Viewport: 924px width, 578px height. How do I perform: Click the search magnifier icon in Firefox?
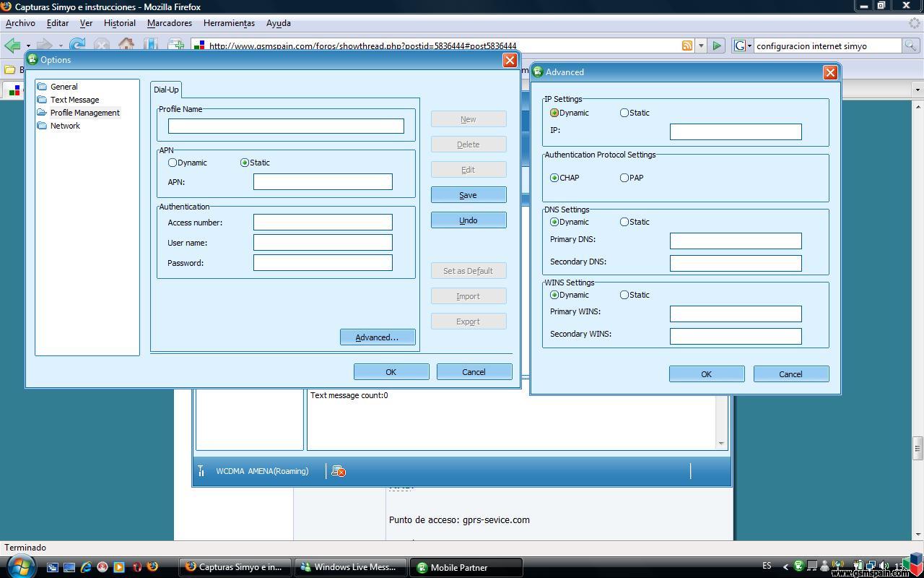coord(910,46)
